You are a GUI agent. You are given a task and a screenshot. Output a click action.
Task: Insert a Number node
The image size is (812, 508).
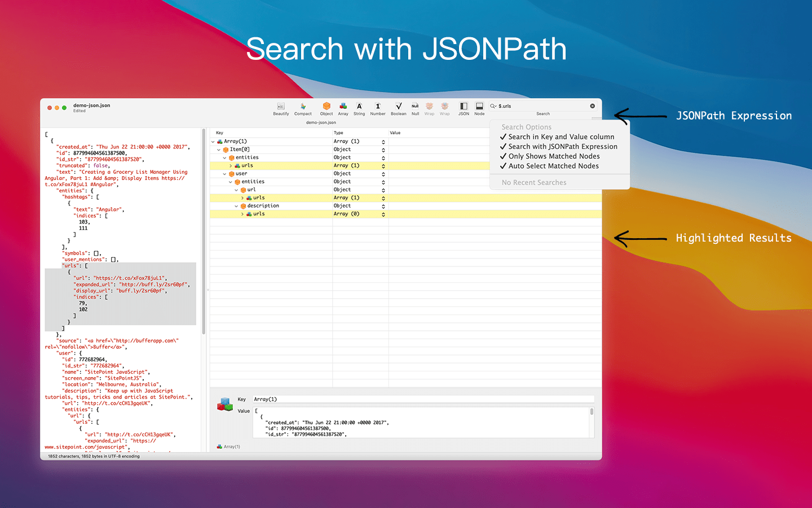[x=377, y=108]
